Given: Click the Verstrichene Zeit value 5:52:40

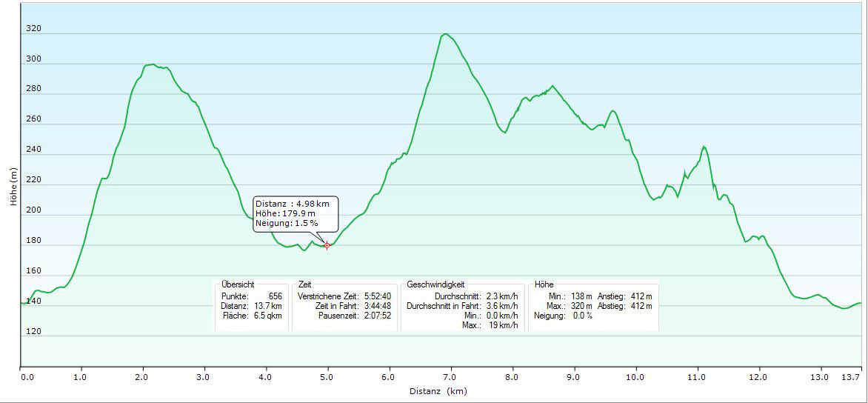Looking at the screenshot, I should [377, 296].
